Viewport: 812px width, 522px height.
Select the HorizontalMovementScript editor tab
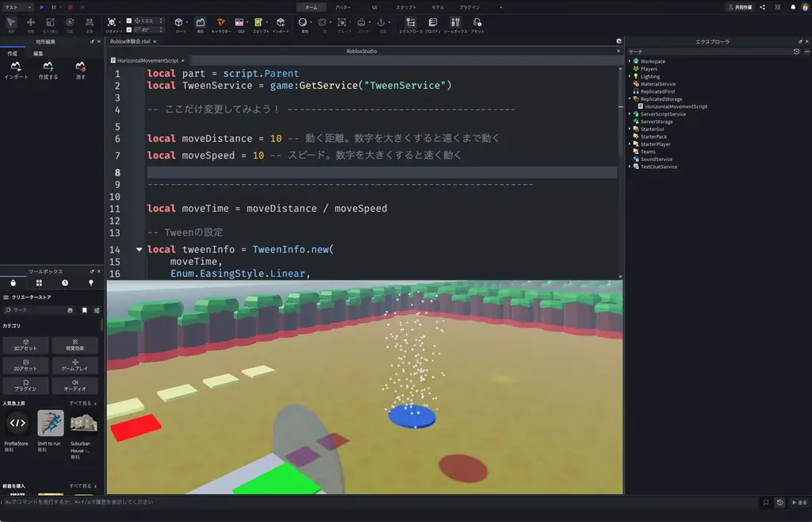point(148,60)
